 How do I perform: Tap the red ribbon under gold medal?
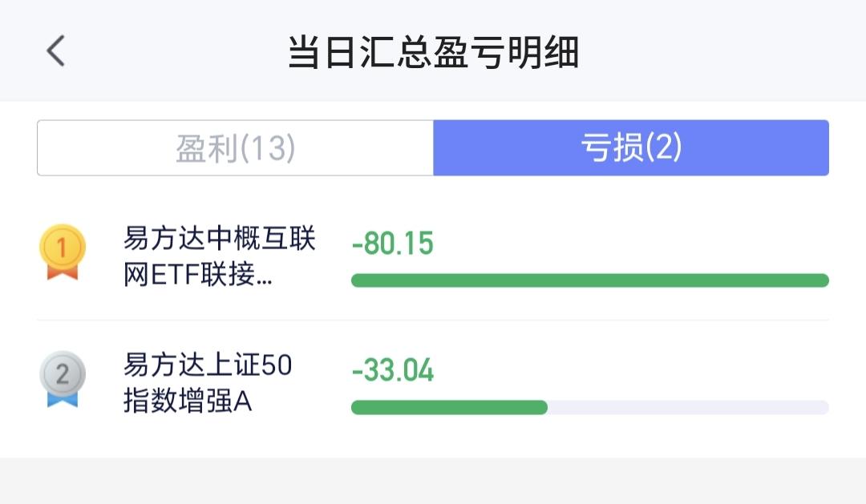click(x=62, y=272)
